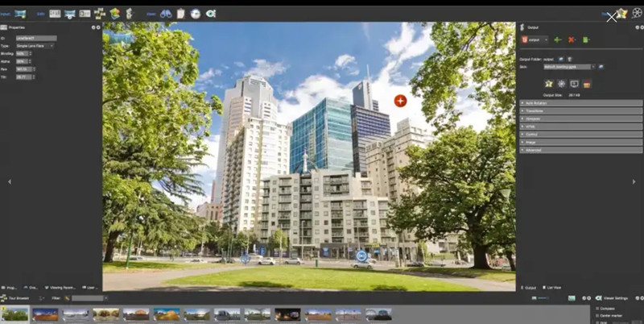Select the first green tree thumbnail in Tour Browser

point(14,314)
